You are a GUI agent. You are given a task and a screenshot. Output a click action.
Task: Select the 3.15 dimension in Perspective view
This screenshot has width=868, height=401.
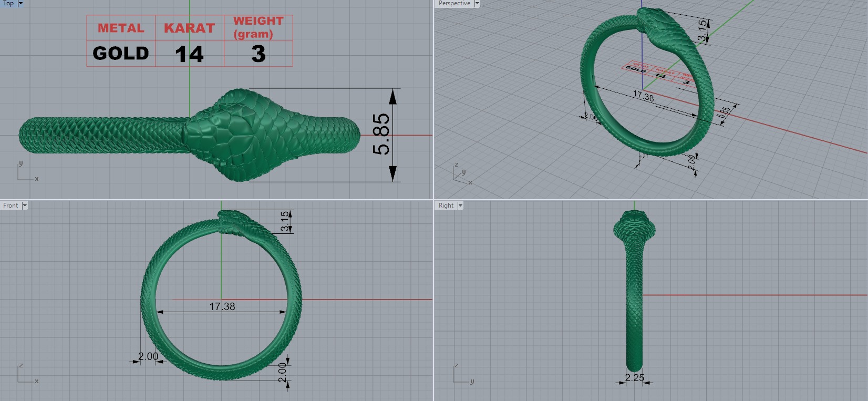click(702, 30)
